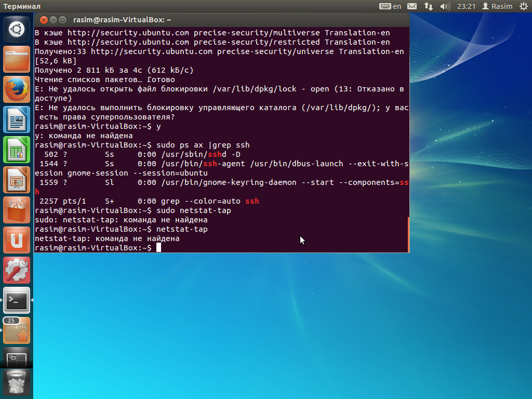
Task: Open LibreOffice Calc spreadsheet
Action: [x=17, y=150]
